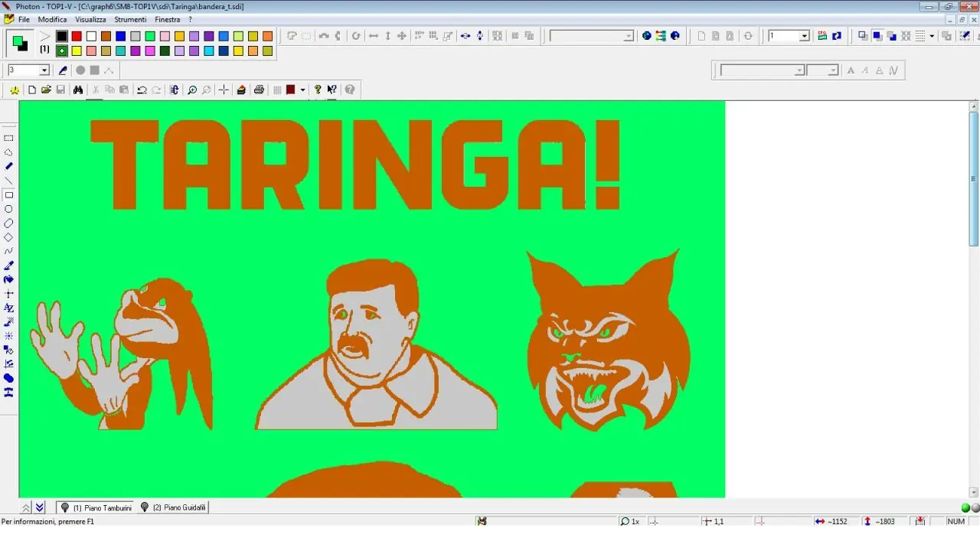Select the rounded polygon shape tool
Screen dimensions: 980x551
pos(8,223)
